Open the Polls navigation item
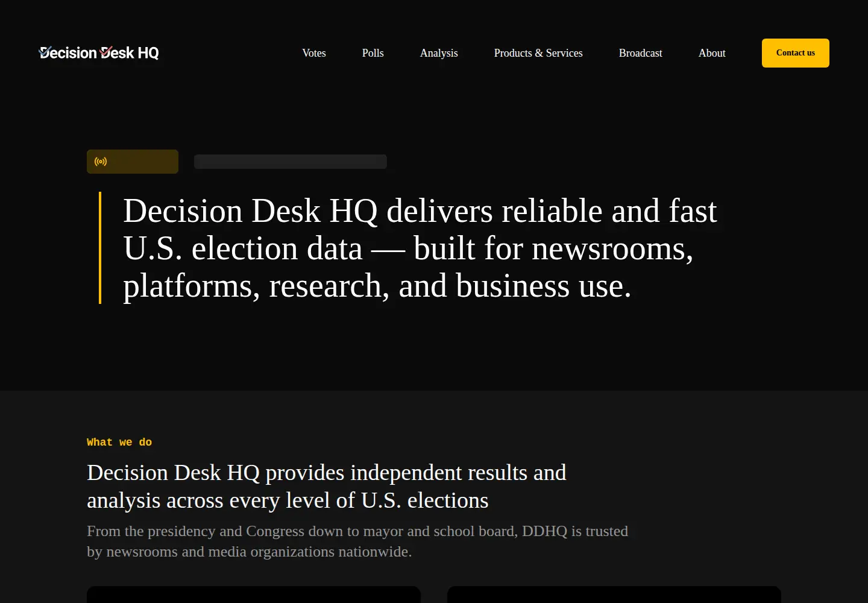The image size is (868, 603). pos(373,53)
